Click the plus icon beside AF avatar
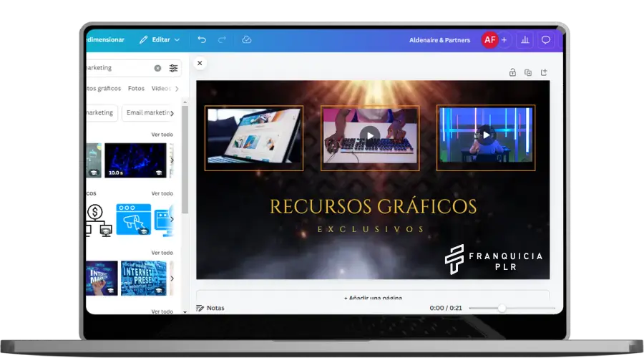The height and width of the screenshot is (358, 644). 504,40
